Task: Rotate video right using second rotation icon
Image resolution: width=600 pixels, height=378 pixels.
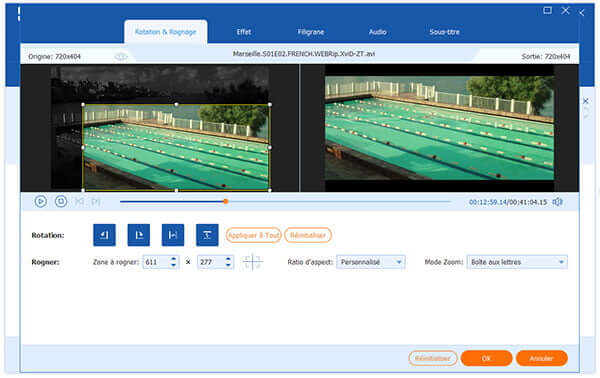Action: [139, 235]
